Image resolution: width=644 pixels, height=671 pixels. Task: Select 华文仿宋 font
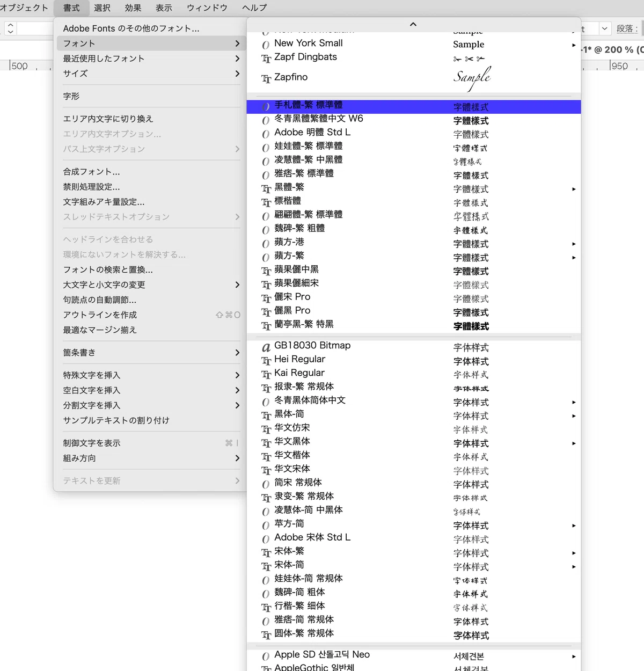pyautogui.click(x=413, y=428)
